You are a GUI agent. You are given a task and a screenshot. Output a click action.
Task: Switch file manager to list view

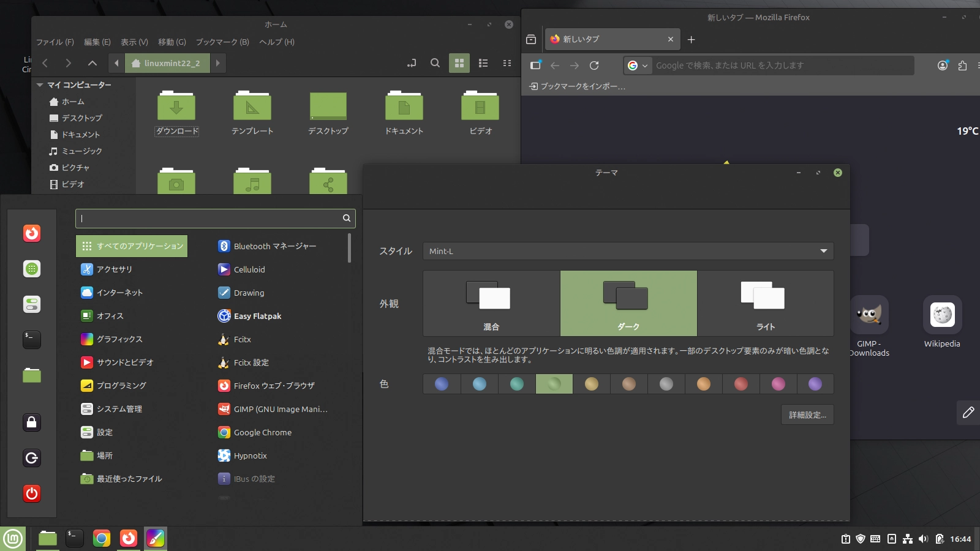click(483, 63)
